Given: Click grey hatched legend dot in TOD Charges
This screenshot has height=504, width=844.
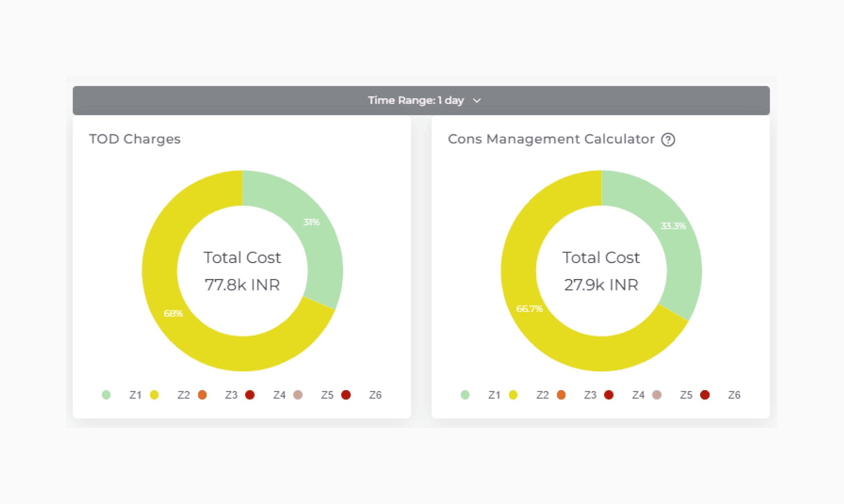Looking at the screenshot, I should [x=298, y=395].
